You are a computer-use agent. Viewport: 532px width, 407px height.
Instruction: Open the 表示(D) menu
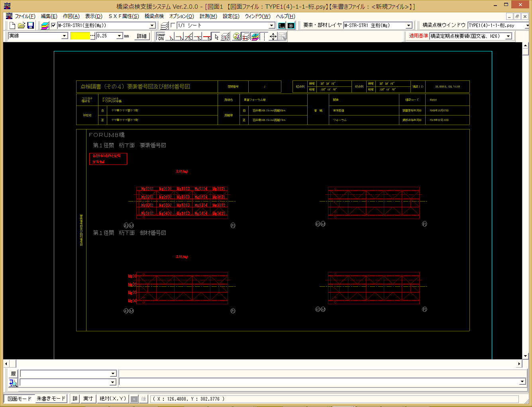(x=94, y=16)
